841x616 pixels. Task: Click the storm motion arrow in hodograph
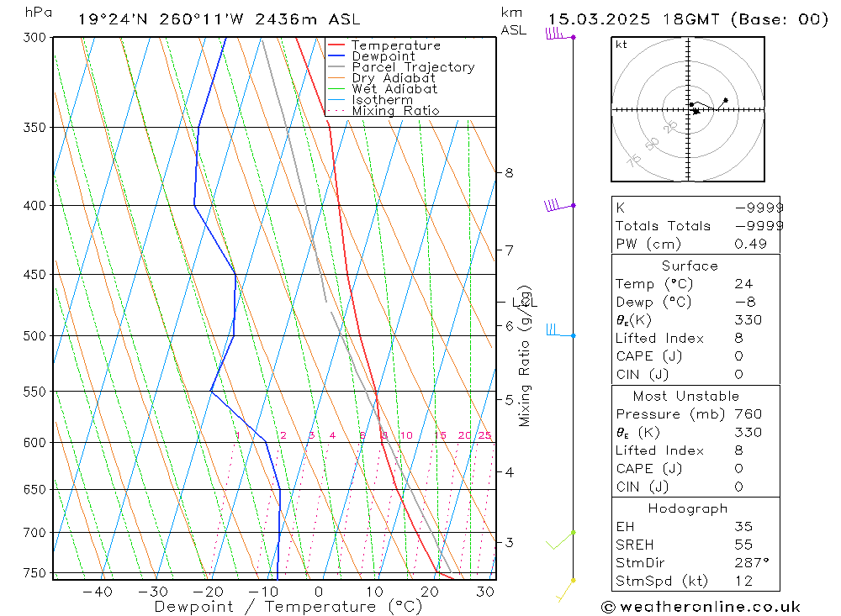pyautogui.click(x=696, y=112)
